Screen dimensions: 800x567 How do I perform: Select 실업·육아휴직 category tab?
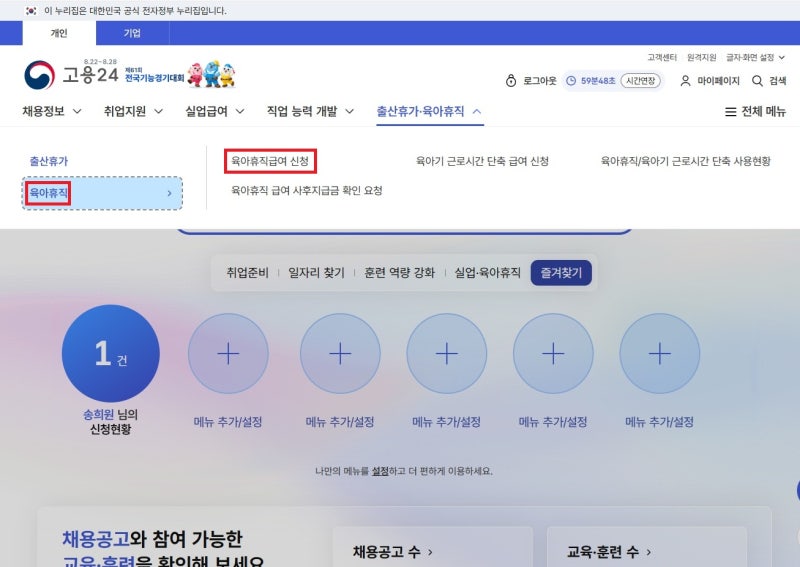point(488,273)
